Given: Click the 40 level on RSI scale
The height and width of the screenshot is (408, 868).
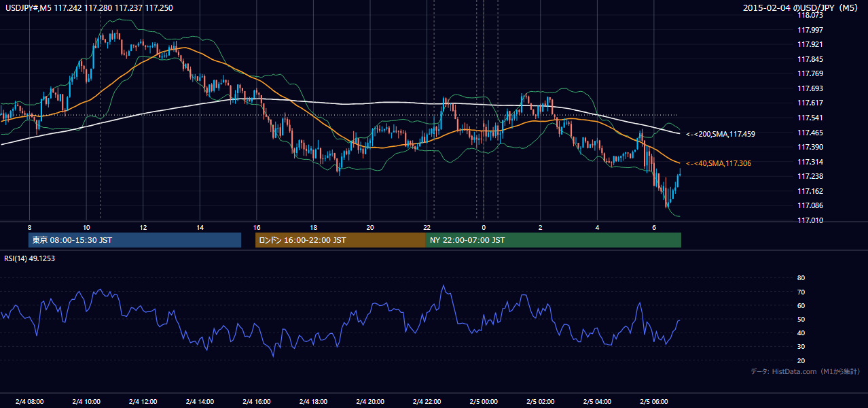Looking at the screenshot, I should [x=801, y=333].
